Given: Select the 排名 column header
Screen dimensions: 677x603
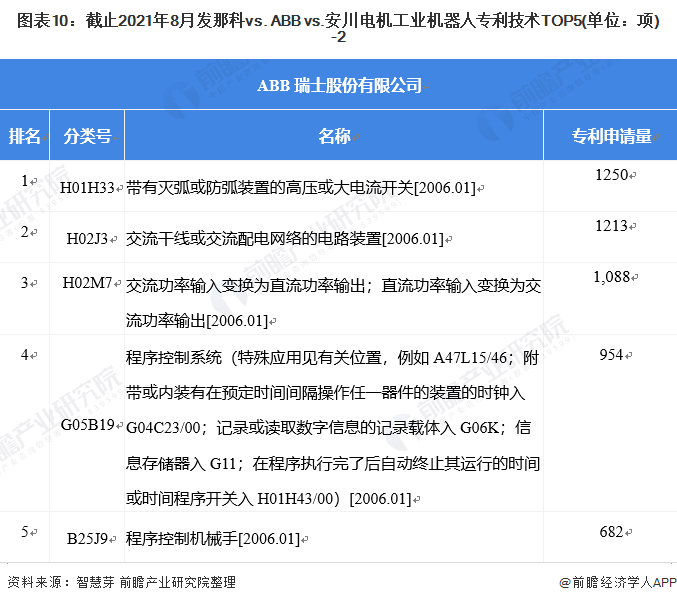Looking at the screenshot, I should pos(25,136).
